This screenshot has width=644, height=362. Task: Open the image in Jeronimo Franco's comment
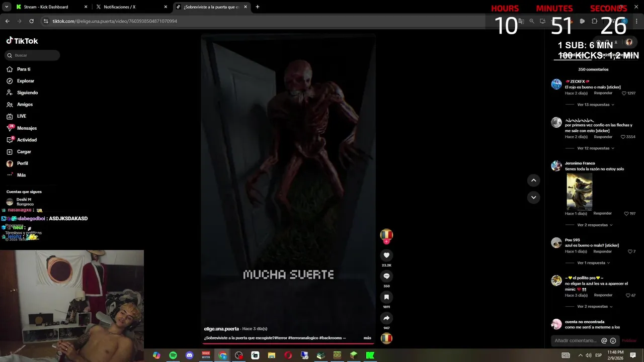tap(579, 191)
